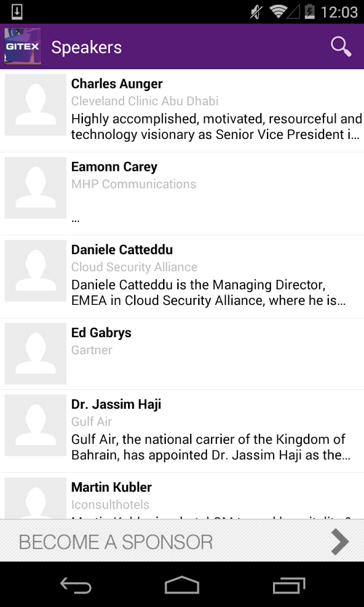Open Ed Gabrys speaker entry
The height and width of the screenshot is (607, 364).
[x=182, y=354]
